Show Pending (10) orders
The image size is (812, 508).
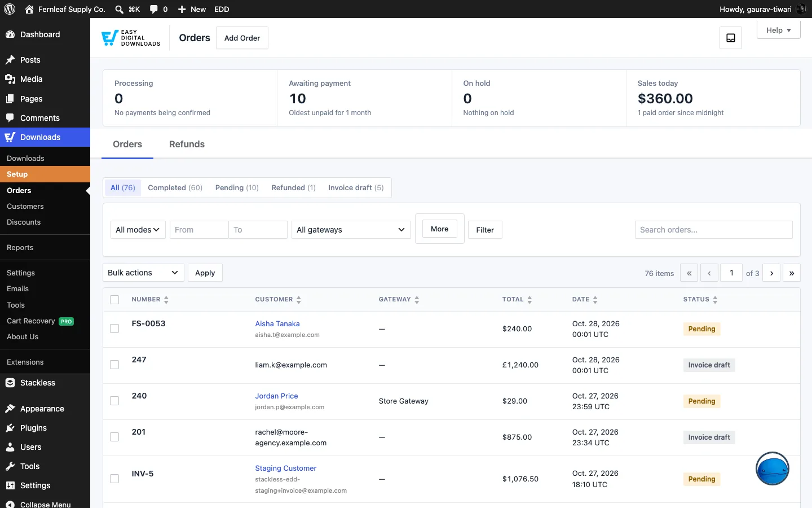point(237,188)
